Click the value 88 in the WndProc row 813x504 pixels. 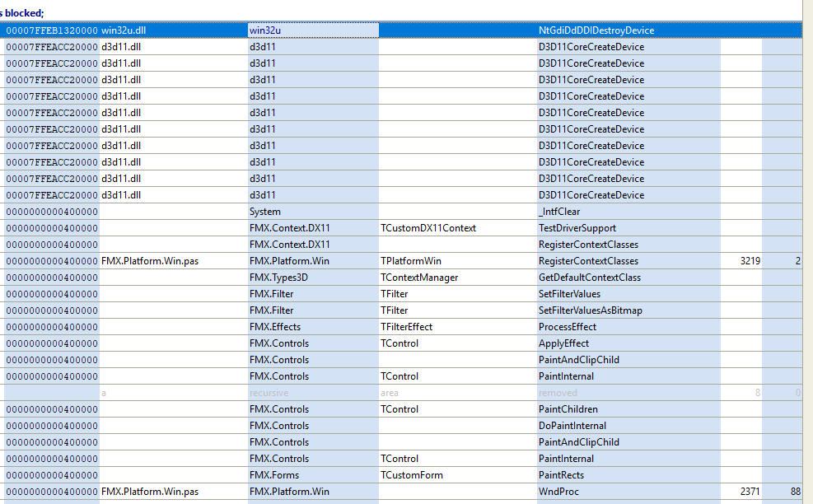click(x=782, y=492)
